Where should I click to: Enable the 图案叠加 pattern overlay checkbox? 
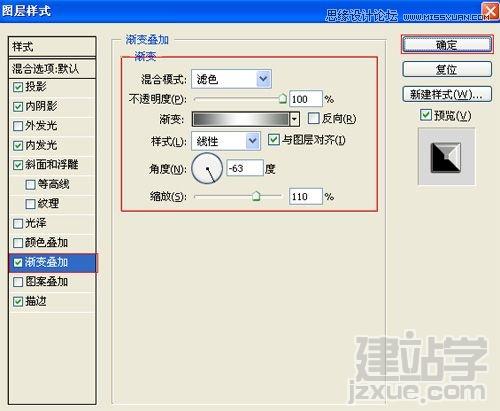click(x=18, y=282)
